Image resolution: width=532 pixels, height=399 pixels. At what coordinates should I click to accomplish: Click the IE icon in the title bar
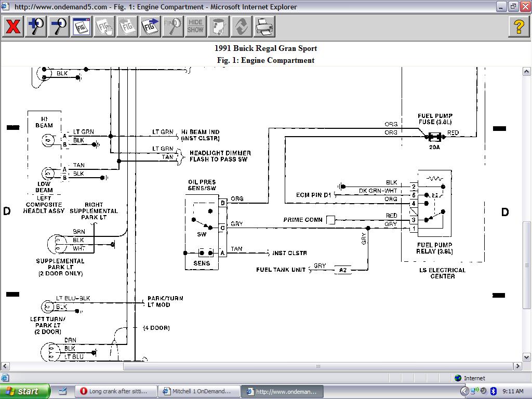click(5, 6)
